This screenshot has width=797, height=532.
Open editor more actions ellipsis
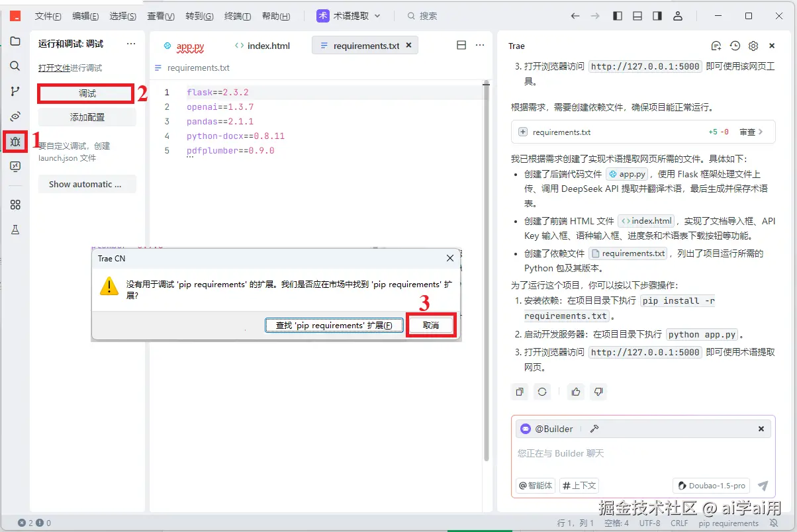480,45
